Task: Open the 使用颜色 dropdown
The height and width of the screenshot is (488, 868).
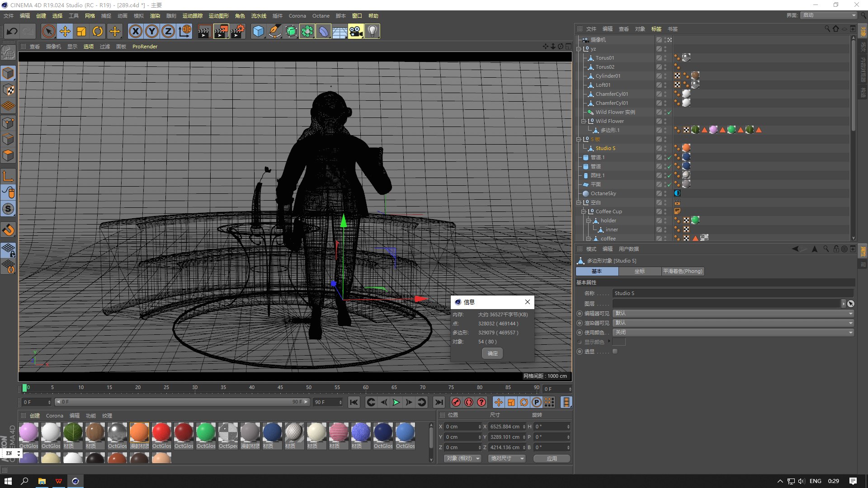Action: click(733, 333)
